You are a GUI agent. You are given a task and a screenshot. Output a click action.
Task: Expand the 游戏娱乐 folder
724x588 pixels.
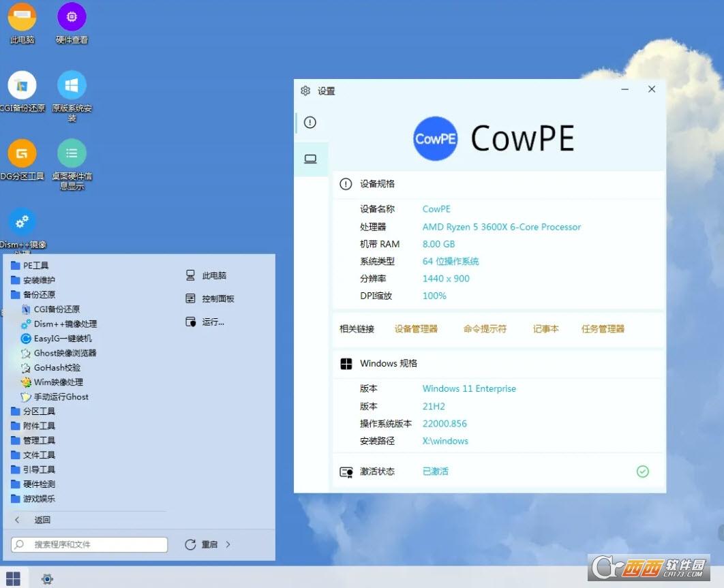coord(33,499)
